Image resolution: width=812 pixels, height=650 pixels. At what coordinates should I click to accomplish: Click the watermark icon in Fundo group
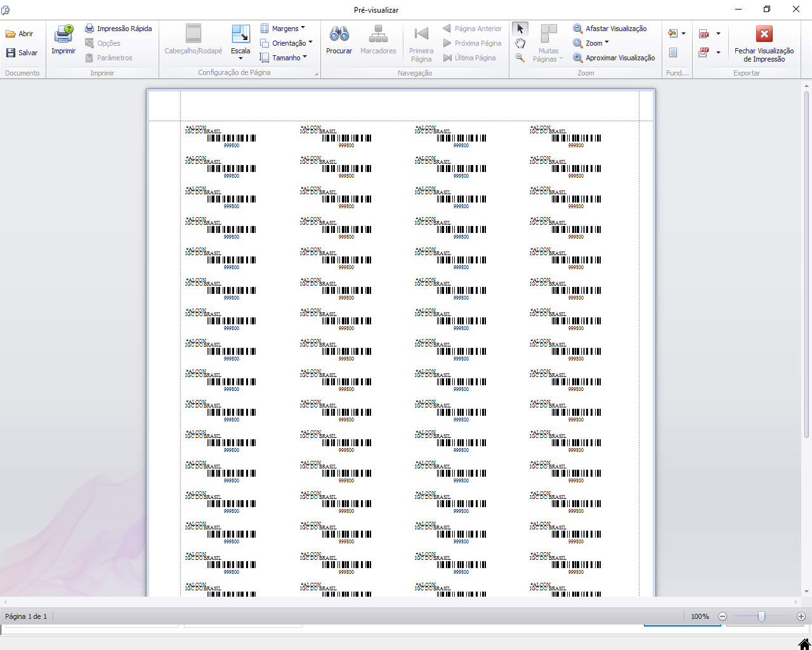coord(673,53)
